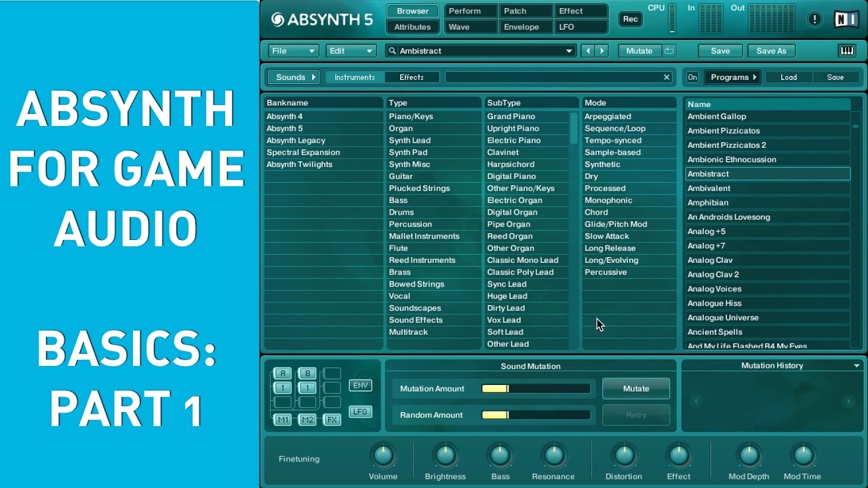Click the Retry button
The height and width of the screenshot is (488, 868).
coord(636,415)
